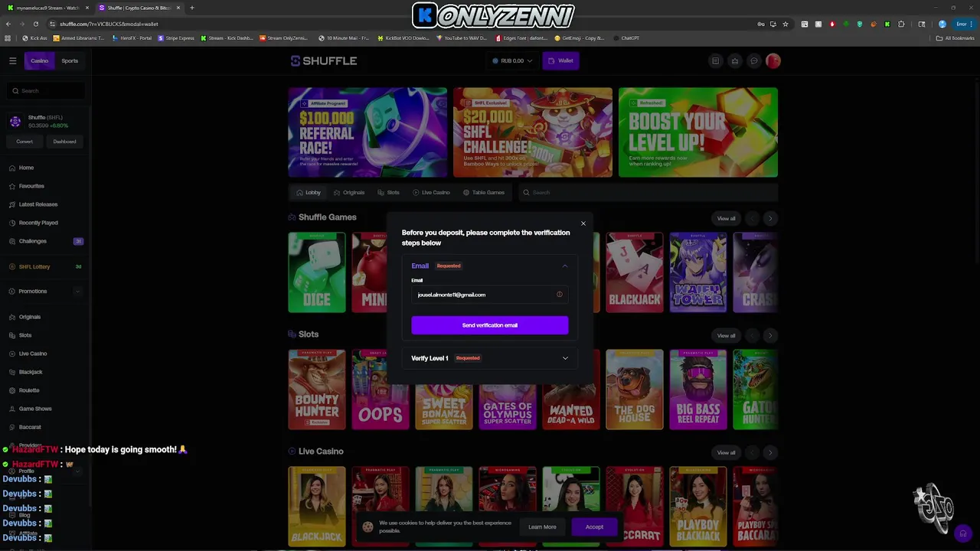Open the Big Bass Reel Repeat tile
The height and width of the screenshot is (551, 980).
698,390
